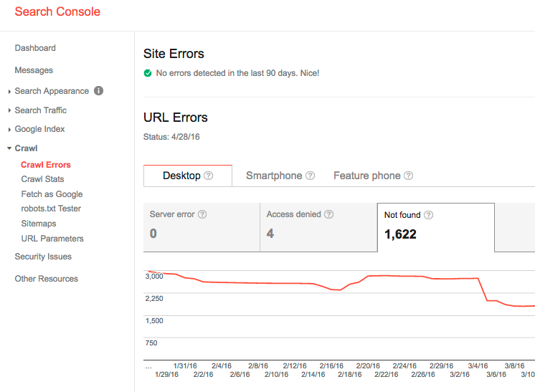Click the 3/8/16 date label
Image resolution: width=535 pixels, height=392 pixels.
click(x=514, y=365)
